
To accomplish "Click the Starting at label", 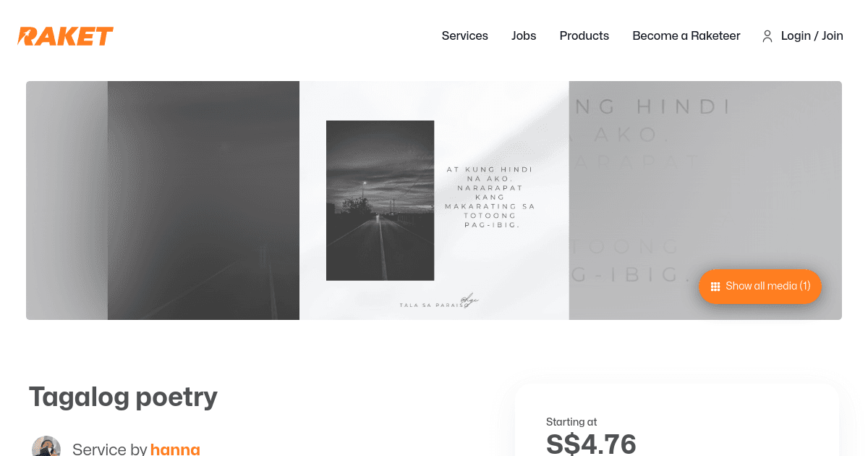I will [x=571, y=422].
